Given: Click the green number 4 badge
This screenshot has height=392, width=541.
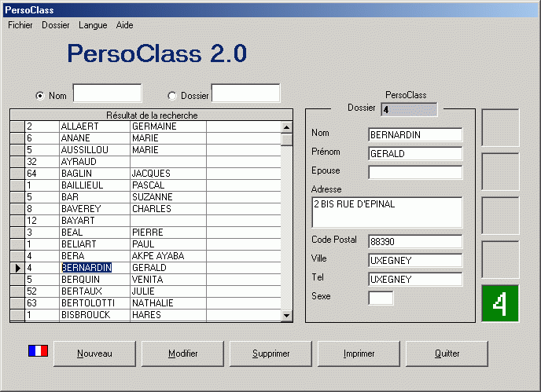Looking at the screenshot, I should 500,303.
